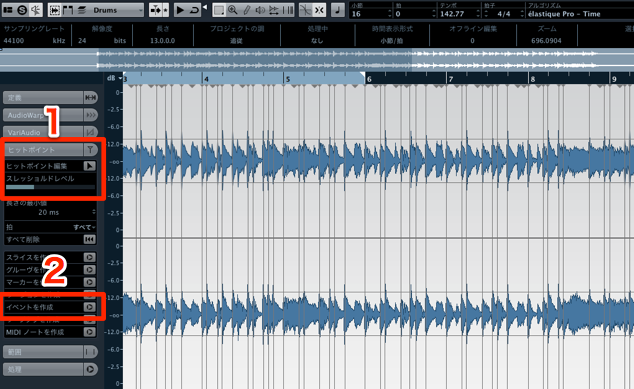
Task: Expand the AudioWarp tab
Action: coord(43,115)
